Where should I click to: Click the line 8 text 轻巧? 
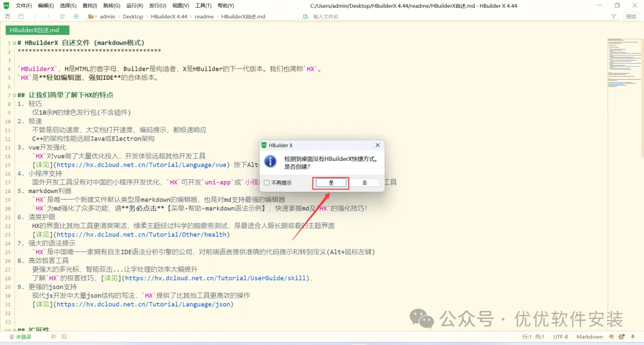coord(35,104)
